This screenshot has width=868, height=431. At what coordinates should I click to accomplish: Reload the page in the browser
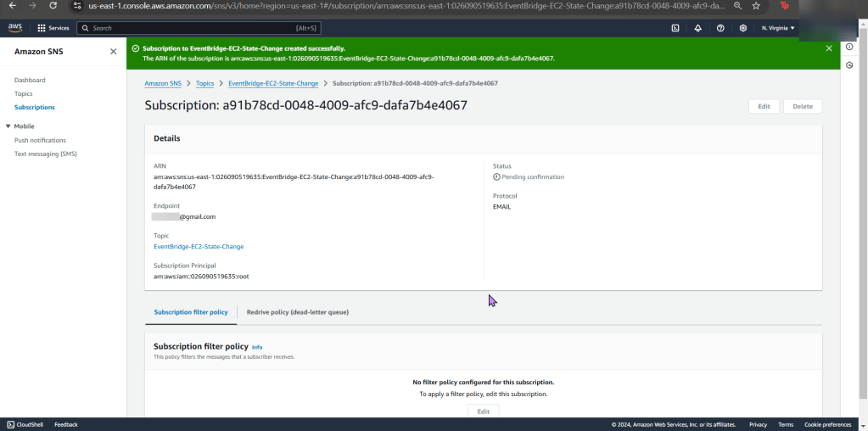point(53,6)
